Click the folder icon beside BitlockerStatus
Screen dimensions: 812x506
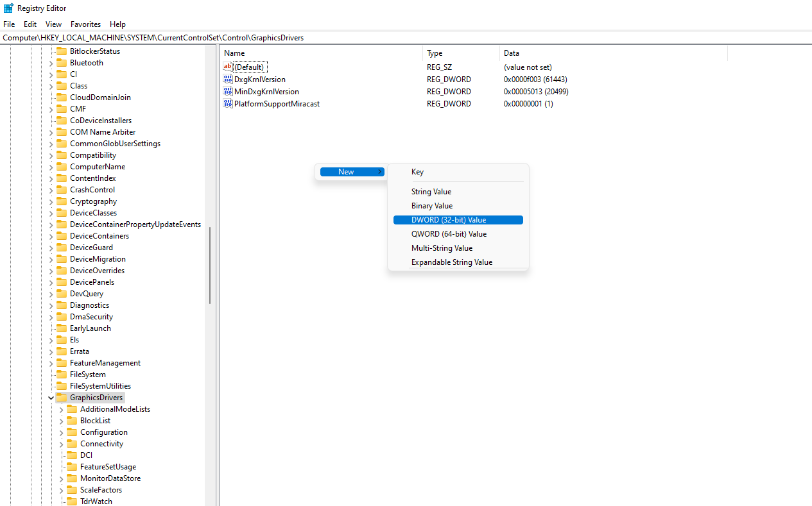click(62, 51)
